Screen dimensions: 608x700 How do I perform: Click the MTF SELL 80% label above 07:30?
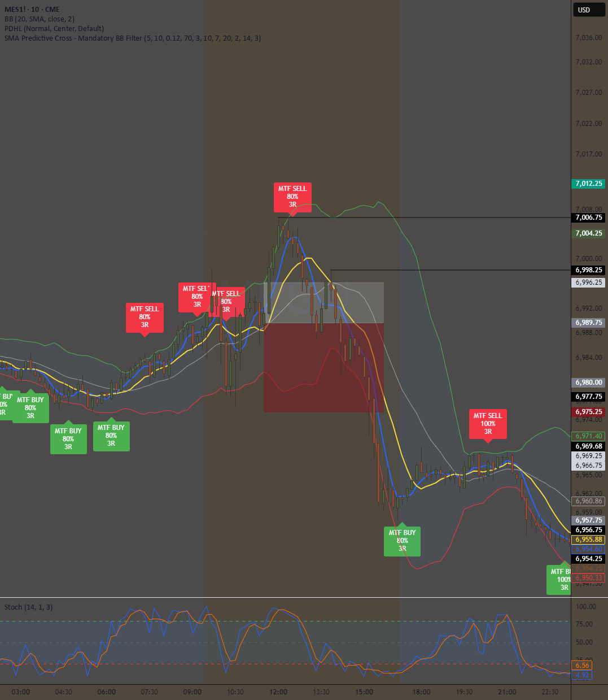(145, 318)
